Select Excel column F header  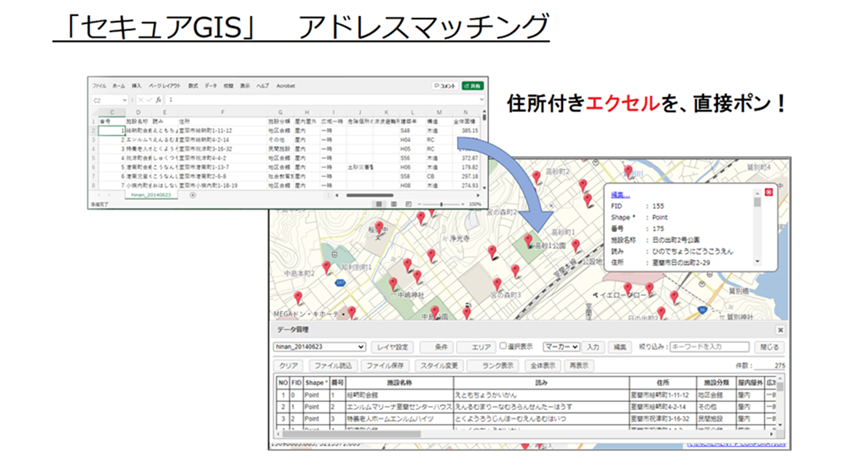222,112
